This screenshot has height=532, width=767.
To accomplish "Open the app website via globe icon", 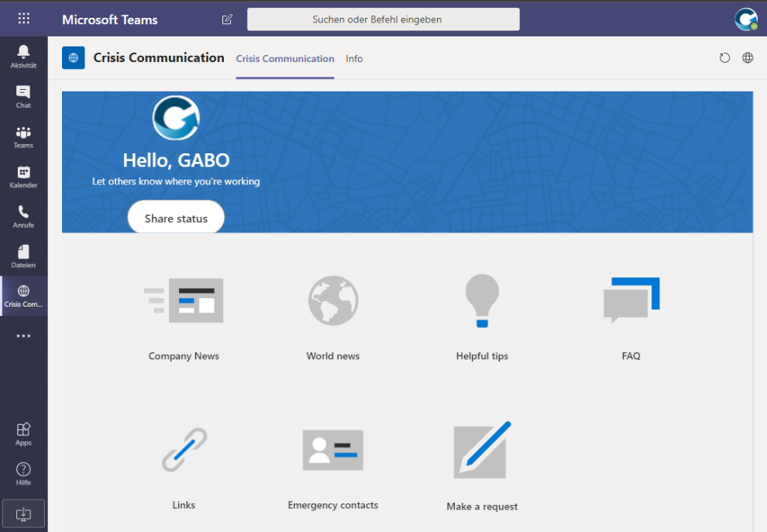I will click(x=748, y=58).
